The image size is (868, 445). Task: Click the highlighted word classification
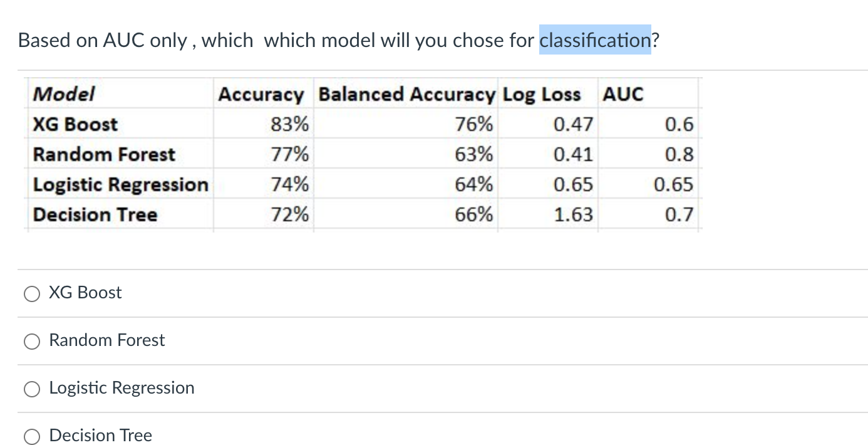click(595, 39)
